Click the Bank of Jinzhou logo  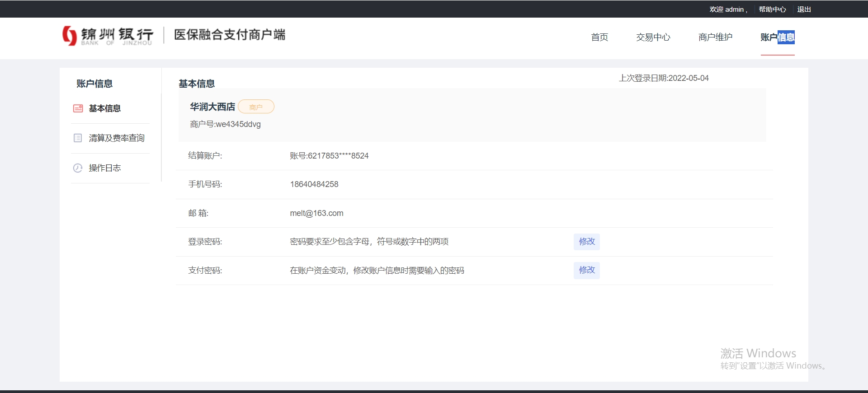108,36
